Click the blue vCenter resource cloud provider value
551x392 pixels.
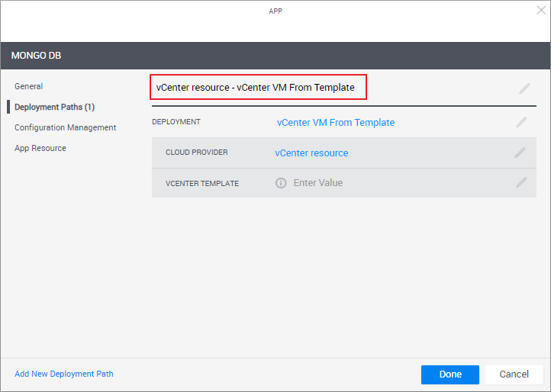click(311, 153)
